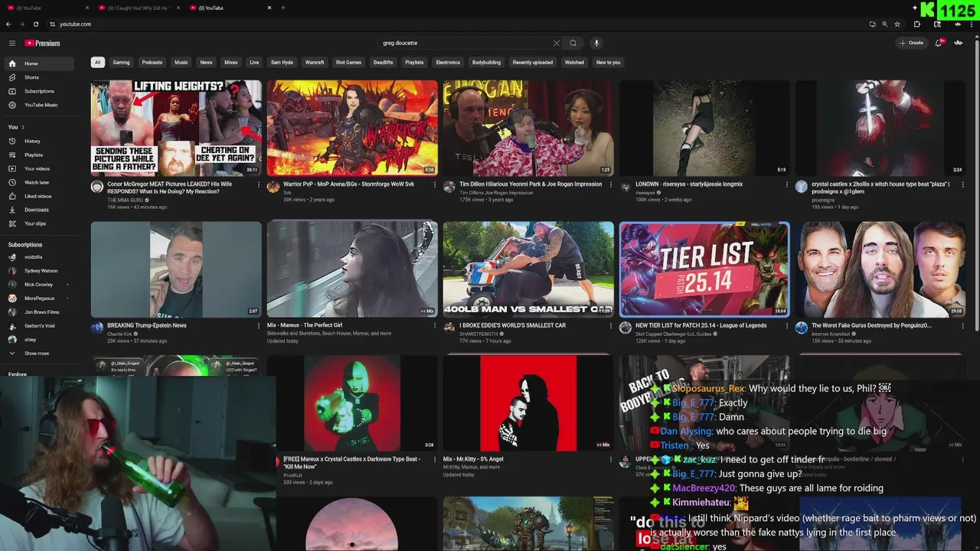Select the New to you chip
The width and height of the screenshot is (980, 551).
(x=608, y=62)
